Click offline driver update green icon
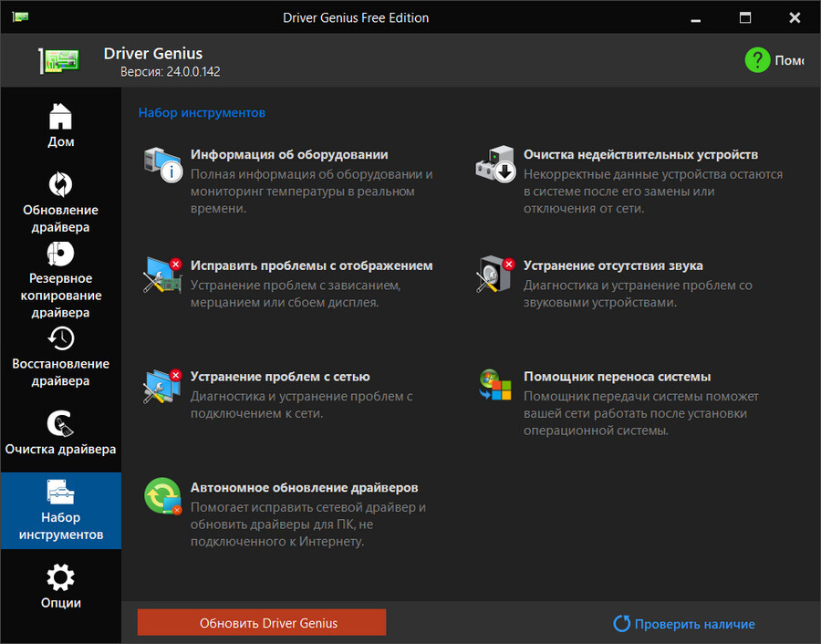 click(x=163, y=496)
